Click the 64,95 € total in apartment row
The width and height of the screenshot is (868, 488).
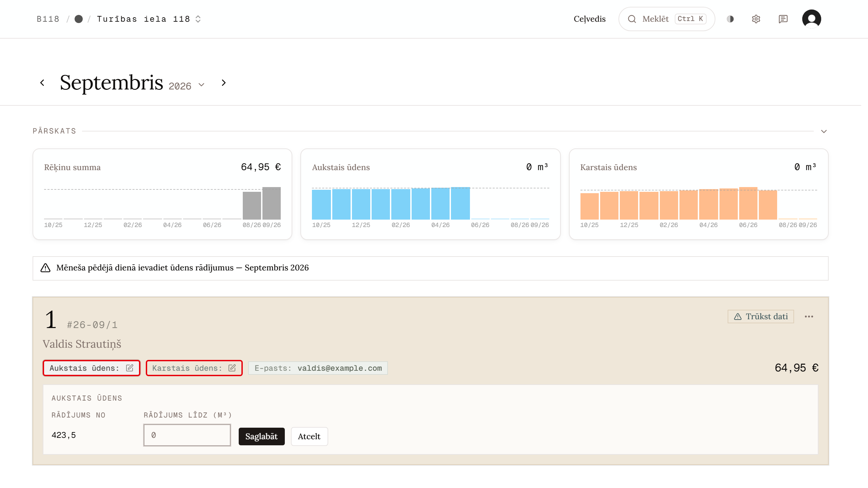tap(797, 368)
